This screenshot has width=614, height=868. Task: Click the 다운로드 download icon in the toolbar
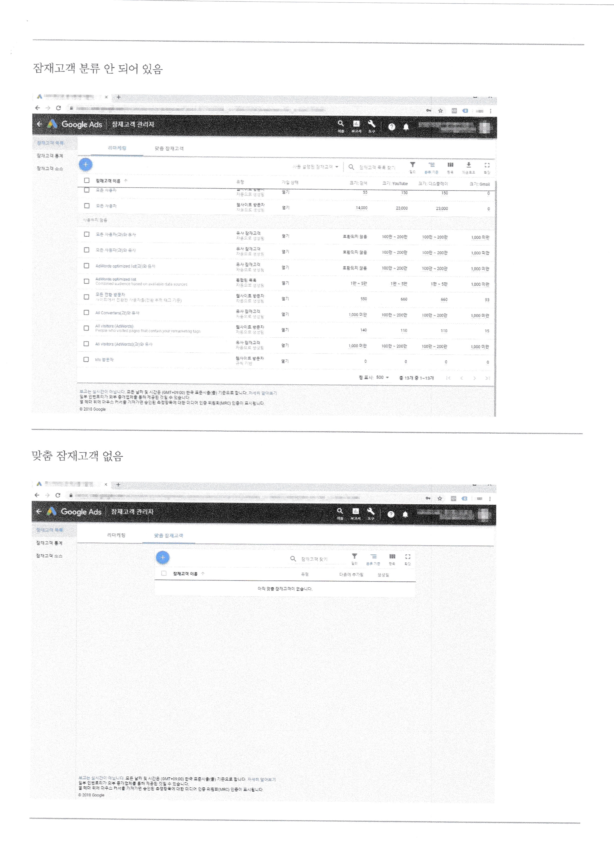coord(468,165)
